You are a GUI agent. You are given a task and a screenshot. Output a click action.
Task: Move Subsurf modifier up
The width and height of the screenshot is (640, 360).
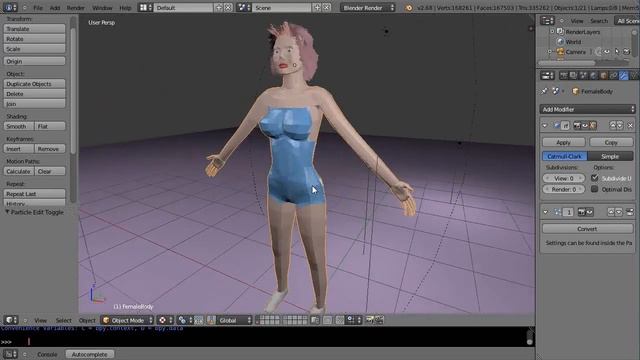[613, 126]
